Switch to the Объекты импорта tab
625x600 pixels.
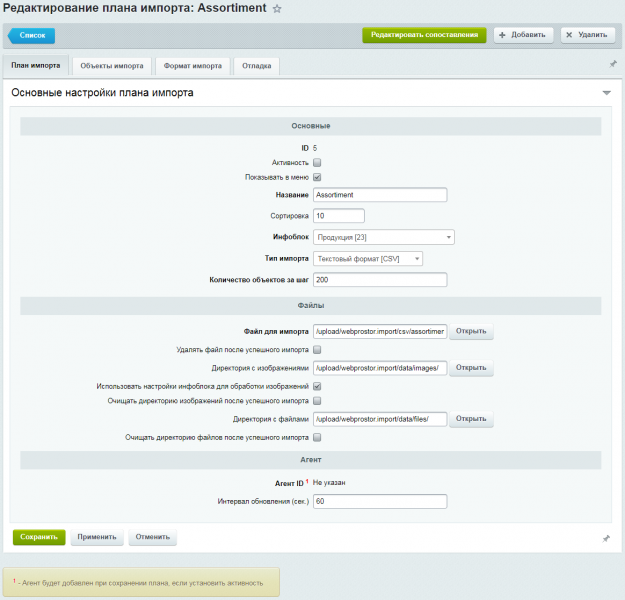tap(112, 66)
